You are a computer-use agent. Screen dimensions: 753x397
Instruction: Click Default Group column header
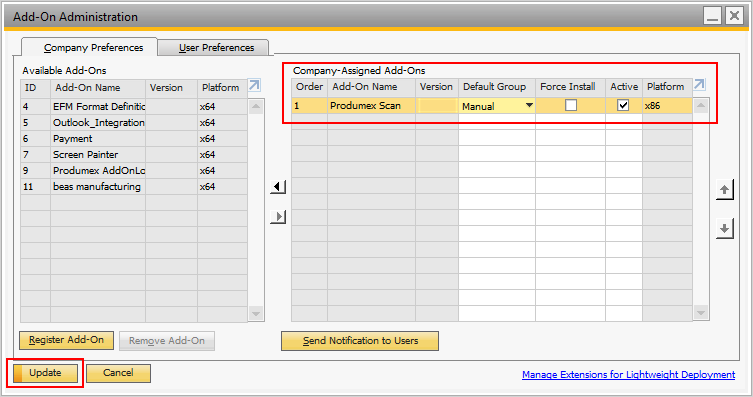497,87
